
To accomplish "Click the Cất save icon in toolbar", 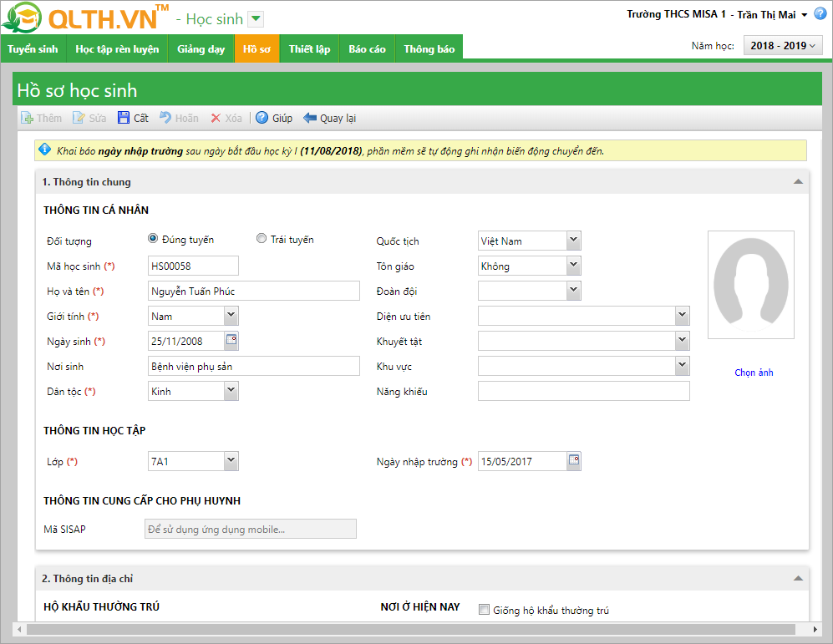I will [124, 118].
